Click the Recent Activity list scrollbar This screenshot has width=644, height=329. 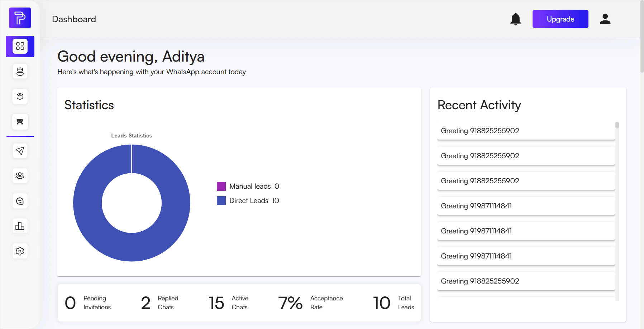click(617, 125)
